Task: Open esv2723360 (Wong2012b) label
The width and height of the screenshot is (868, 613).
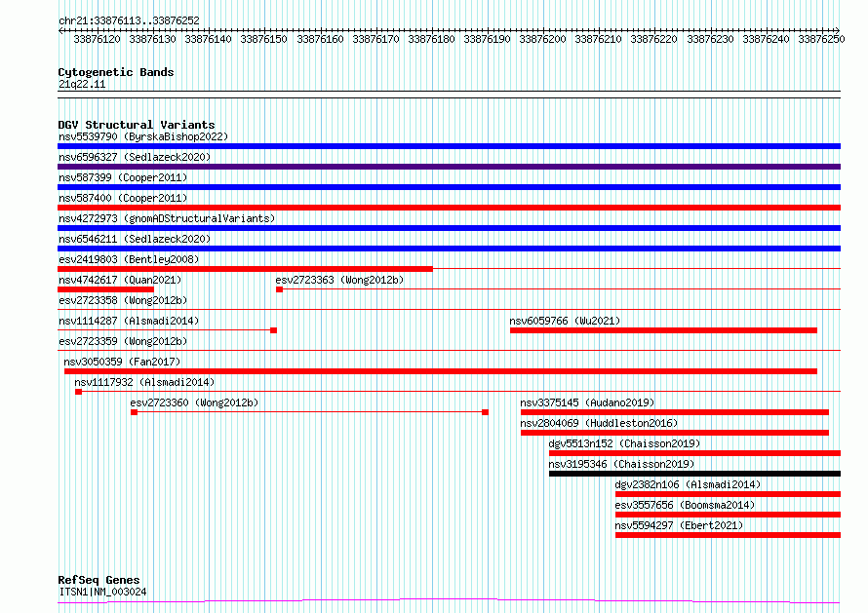Action: pos(194,402)
